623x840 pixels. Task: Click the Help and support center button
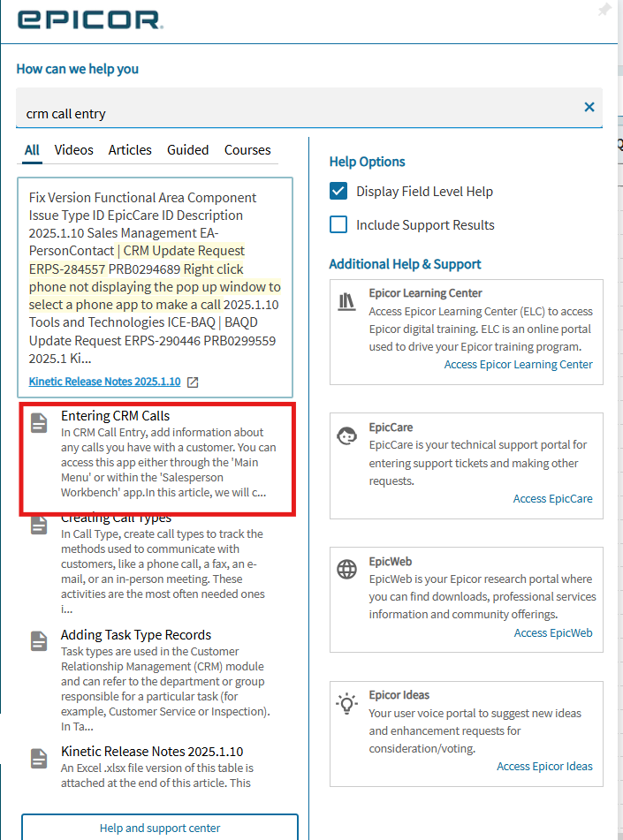(160, 827)
